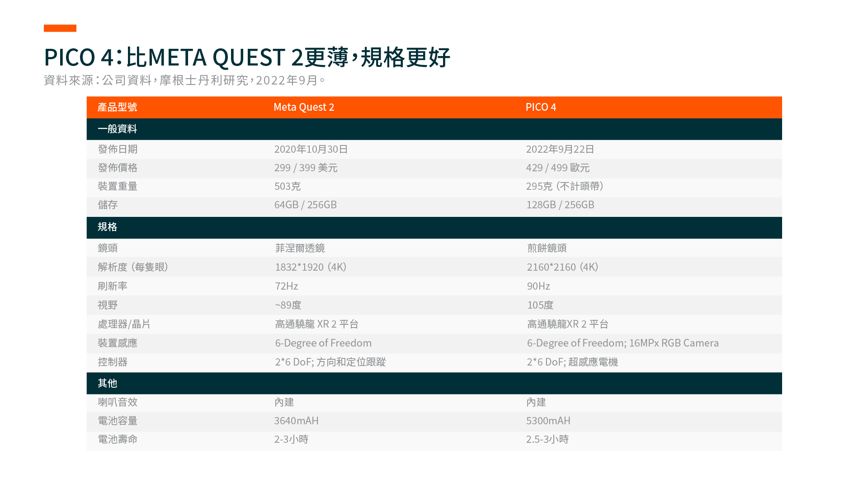Click the 'PICO 4' column header
Viewport: 868px width, 488px height.
click(541, 107)
